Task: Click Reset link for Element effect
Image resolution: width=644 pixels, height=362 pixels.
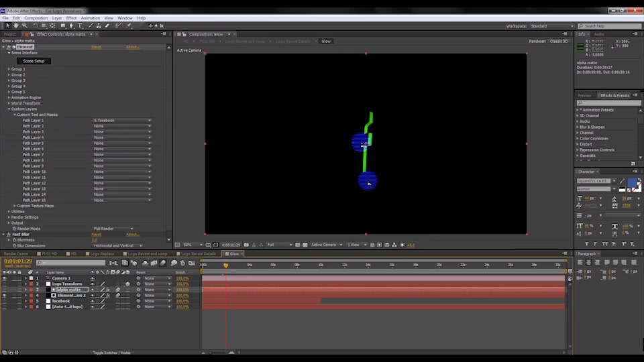Action: 96,47
